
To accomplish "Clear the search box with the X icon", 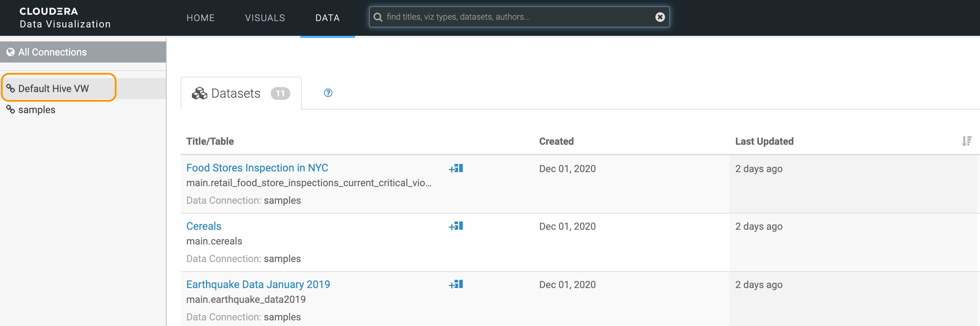I will [660, 17].
